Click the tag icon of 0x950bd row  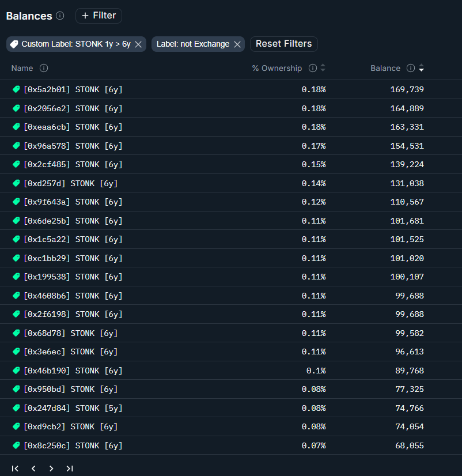pyautogui.click(x=16, y=389)
